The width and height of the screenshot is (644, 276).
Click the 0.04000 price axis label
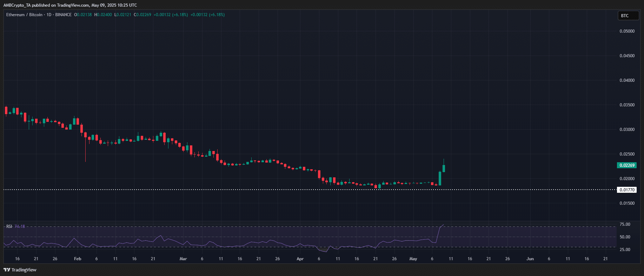point(627,80)
